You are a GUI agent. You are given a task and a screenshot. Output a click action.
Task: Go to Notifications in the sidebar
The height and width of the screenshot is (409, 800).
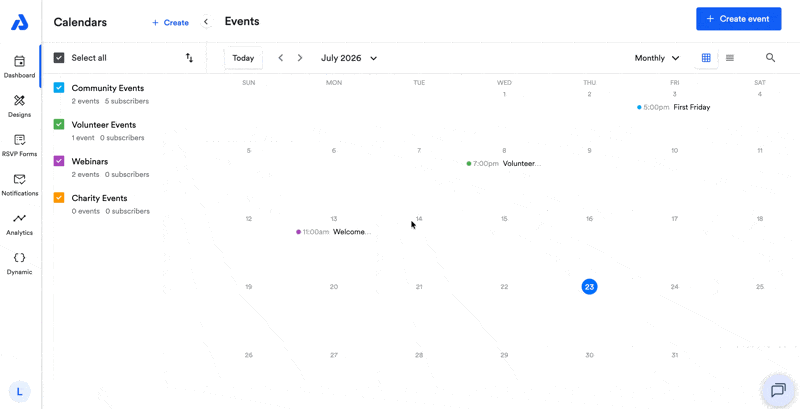19,184
